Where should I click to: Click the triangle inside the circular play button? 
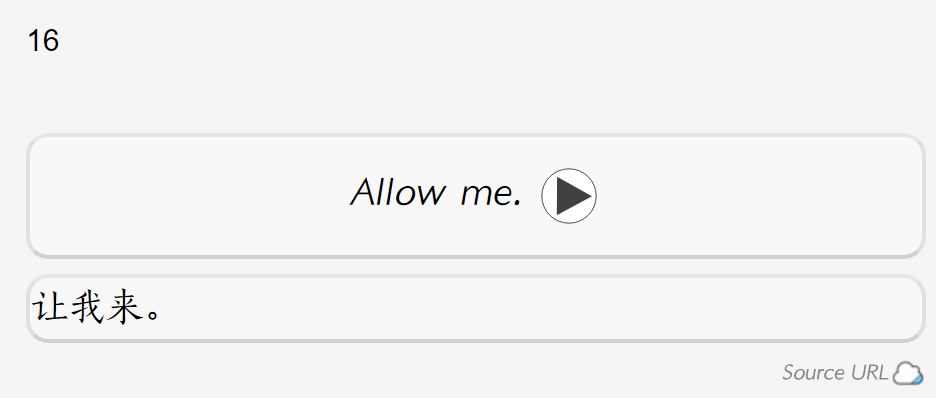pos(572,196)
